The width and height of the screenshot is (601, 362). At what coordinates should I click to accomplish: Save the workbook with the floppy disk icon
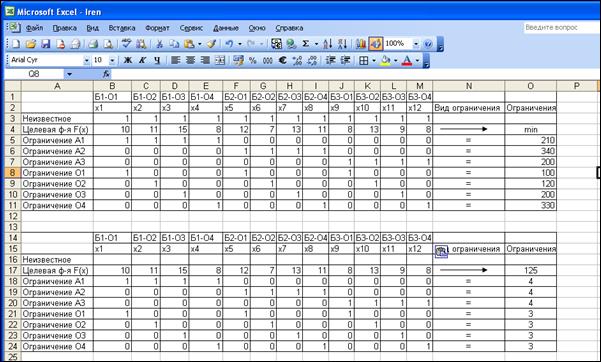46,44
